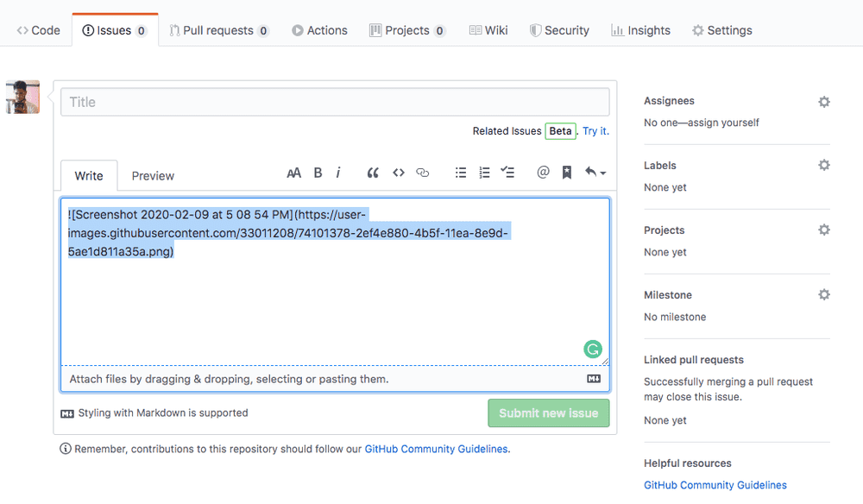This screenshot has height=504, width=863.
Task: Apply italic formatting
Action: [338, 172]
